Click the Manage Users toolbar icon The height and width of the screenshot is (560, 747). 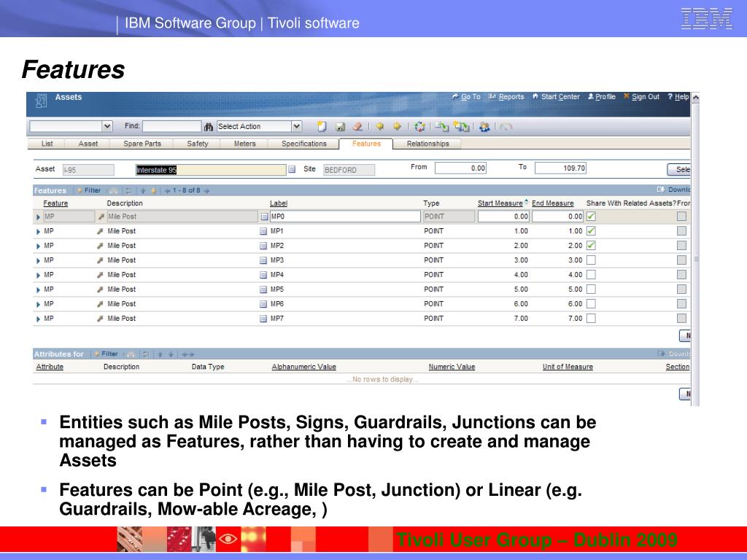[484, 127]
